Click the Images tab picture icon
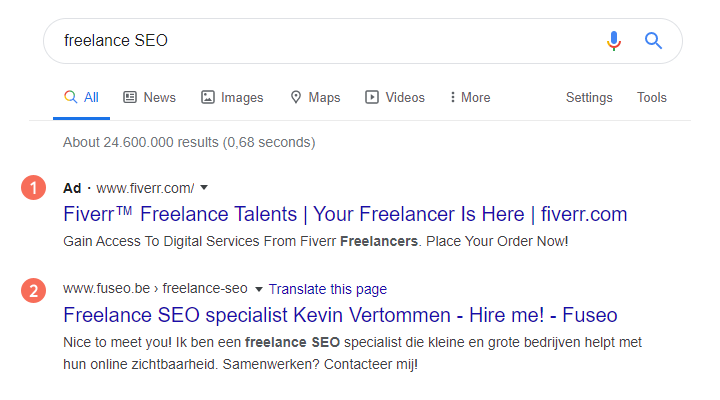 pyautogui.click(x=208, y=97)
